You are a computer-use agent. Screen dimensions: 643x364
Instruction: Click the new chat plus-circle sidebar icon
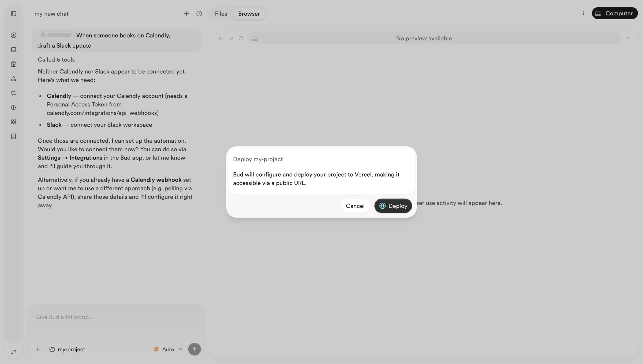click(x=14, y=35)
